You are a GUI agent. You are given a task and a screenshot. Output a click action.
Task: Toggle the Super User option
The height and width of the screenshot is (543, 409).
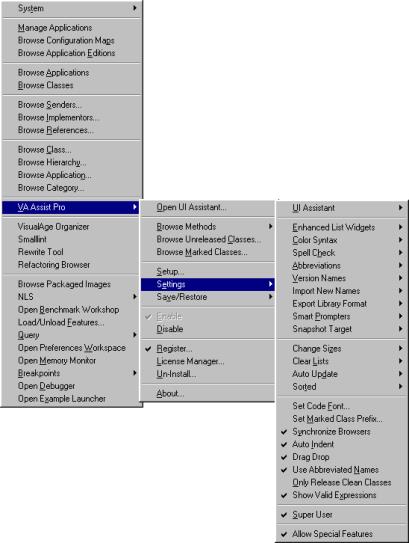342,515
